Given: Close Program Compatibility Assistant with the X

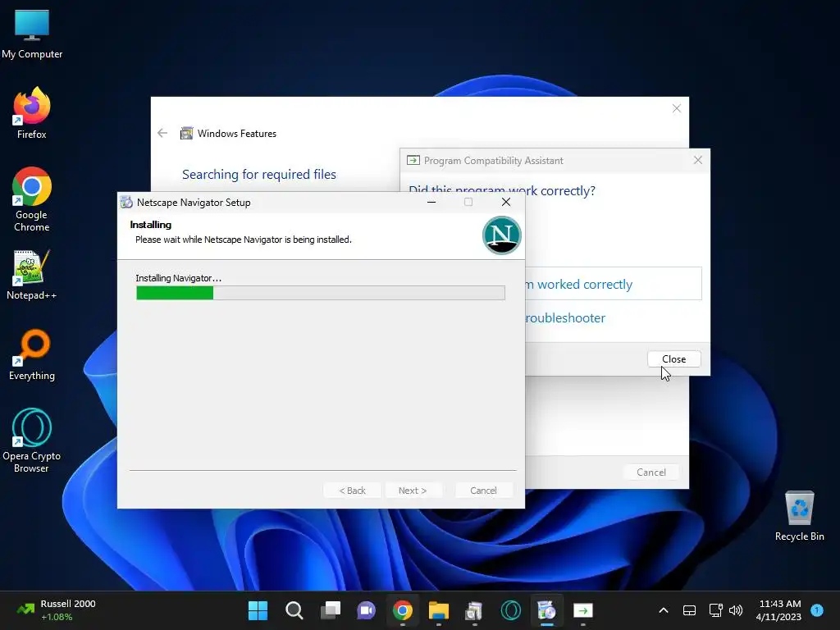Looking at the screenshot, I should coord(697,160).
